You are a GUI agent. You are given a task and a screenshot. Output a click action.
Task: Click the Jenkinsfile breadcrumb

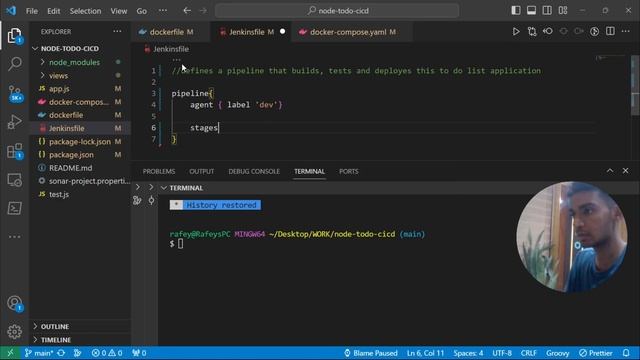point(167,49)
